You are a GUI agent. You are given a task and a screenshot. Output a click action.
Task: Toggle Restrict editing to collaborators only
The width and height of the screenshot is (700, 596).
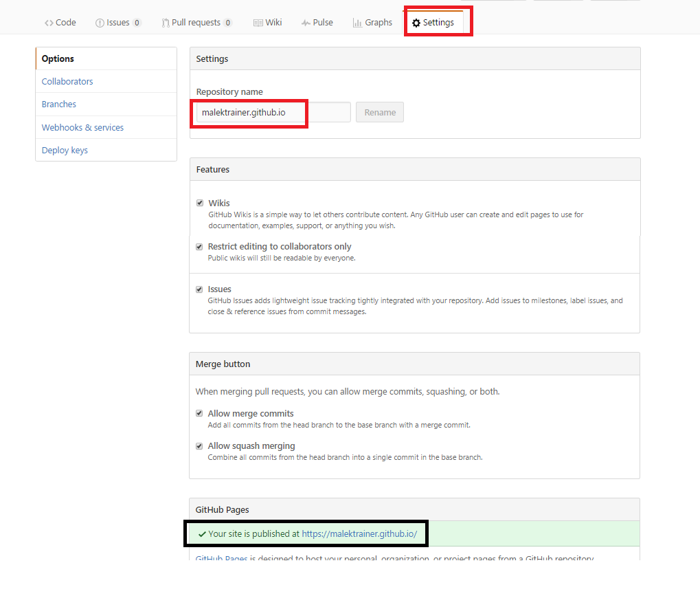(x=199, y=247)
